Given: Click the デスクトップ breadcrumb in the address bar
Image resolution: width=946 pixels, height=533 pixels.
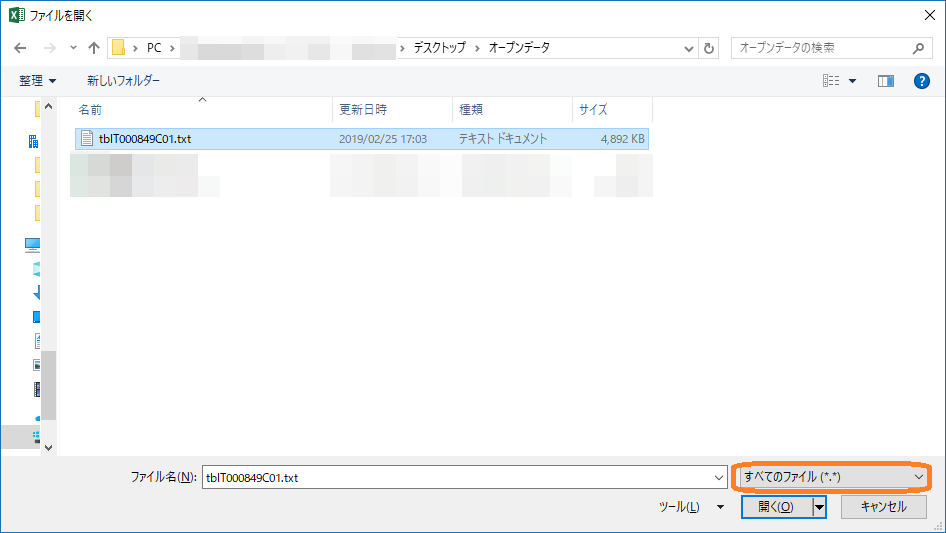Looking at the screenshot, I should tap(440, 48).
